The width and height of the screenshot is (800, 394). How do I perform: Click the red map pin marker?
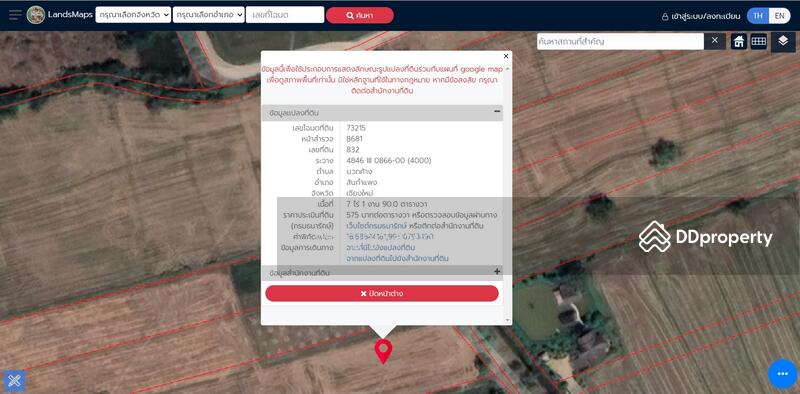tap(383, 351)
